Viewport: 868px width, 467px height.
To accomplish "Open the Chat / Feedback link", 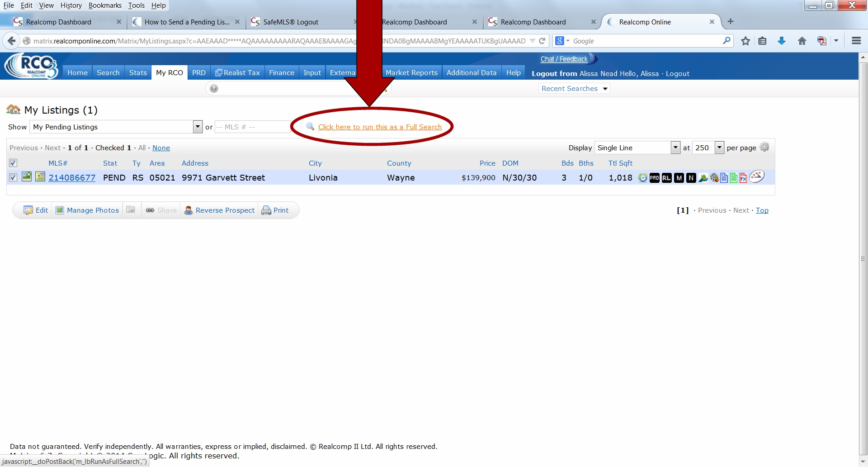I will point(564,59).
